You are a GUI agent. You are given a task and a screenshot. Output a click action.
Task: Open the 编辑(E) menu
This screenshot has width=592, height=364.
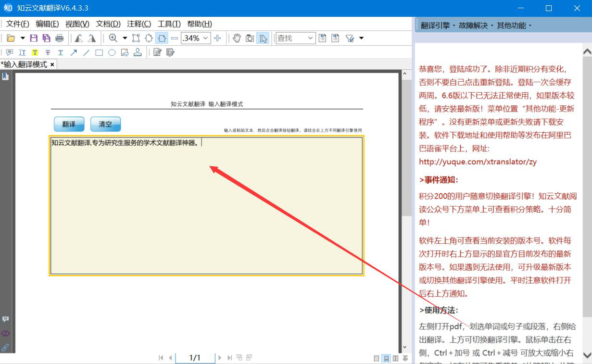click(x=47, y=24)
